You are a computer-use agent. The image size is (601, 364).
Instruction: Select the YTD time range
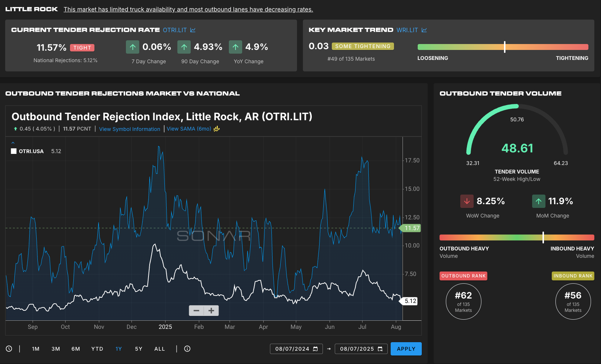pyautogui.click(x=97, y=349)
